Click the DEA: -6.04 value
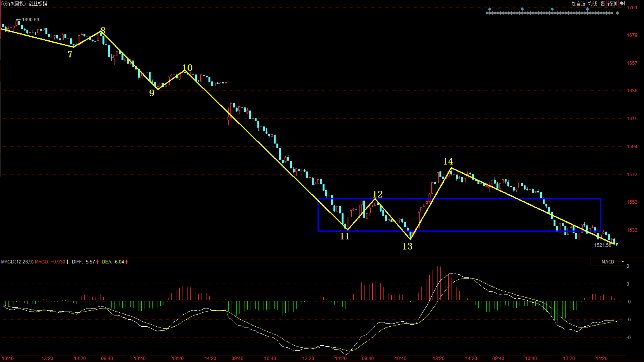Image resolution: width=644 pixels, height=362 pixels. (x=113, y=262)
